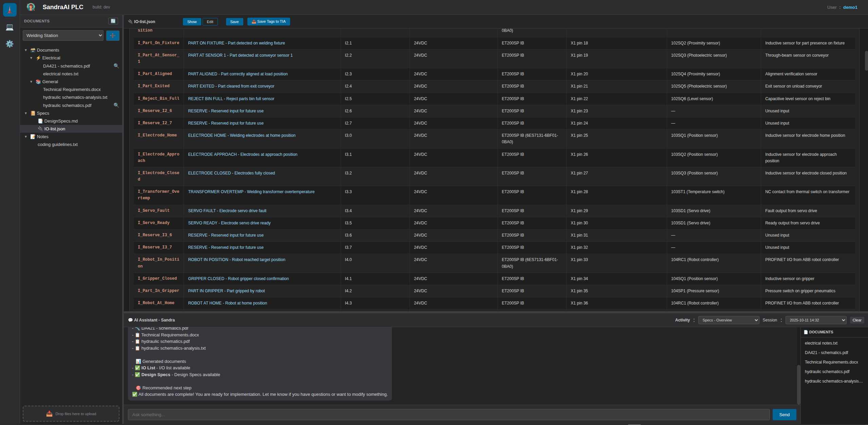
Task: Open the Welding Station project dropdown
Action: pos(63,35)
